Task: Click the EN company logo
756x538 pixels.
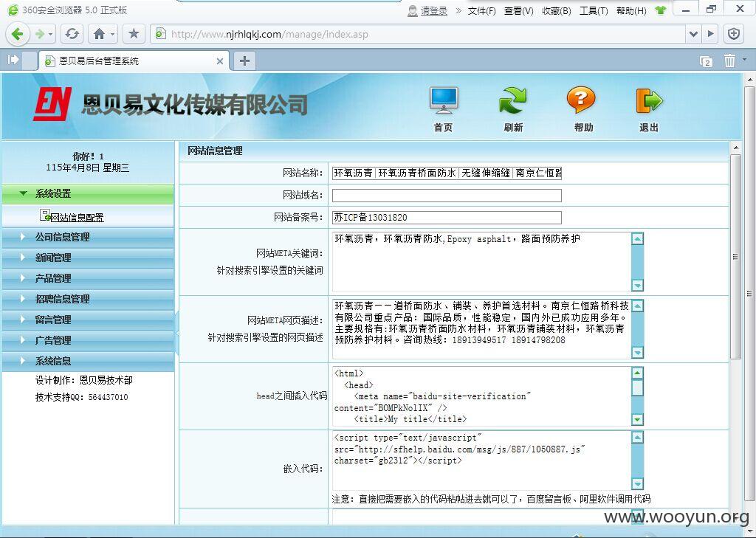Action: click(x=52, y=103)
